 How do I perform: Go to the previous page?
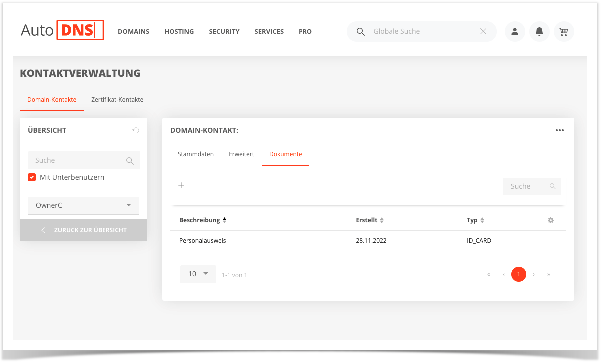click(504, 274)
